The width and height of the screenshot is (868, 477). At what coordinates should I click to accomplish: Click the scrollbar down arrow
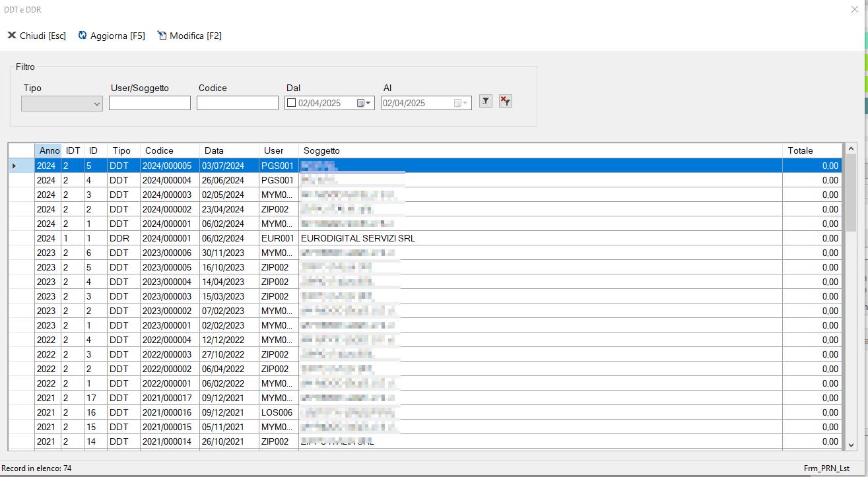tap(851, 445)
